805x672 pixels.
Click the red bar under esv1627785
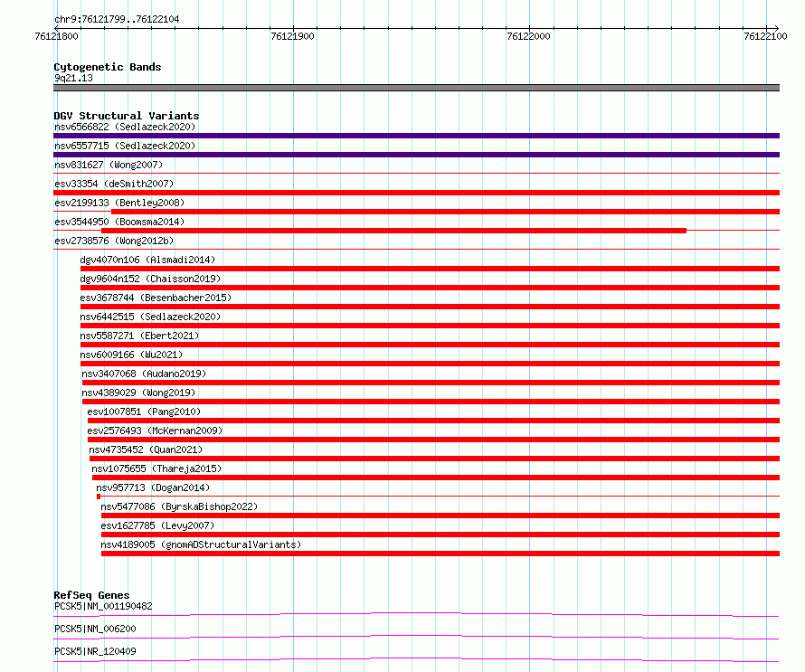coord(440,535)
